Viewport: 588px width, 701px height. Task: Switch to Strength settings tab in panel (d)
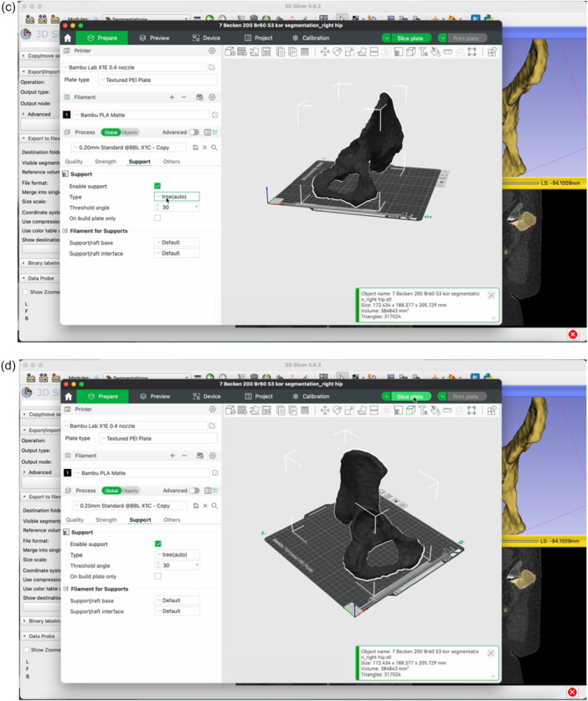pos(106,519)
